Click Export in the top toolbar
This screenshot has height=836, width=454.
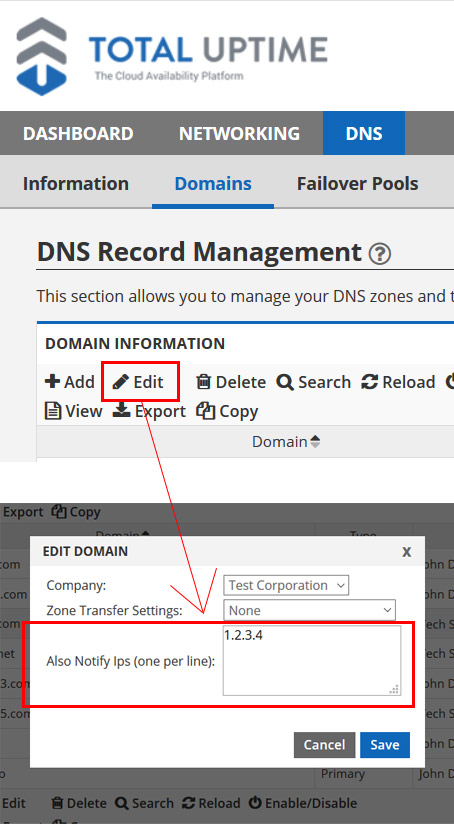pyautogui.click(x=149, y=411)
